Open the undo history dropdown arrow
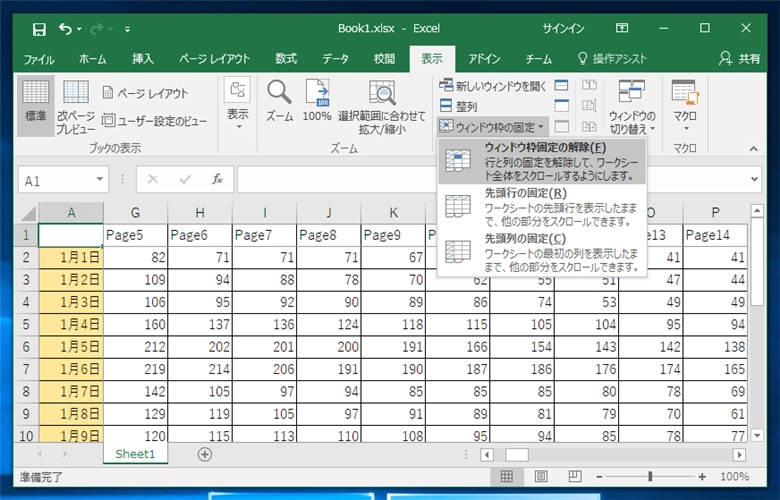The width and height of the screenshot is (780, 500). [x=79, y=29]
